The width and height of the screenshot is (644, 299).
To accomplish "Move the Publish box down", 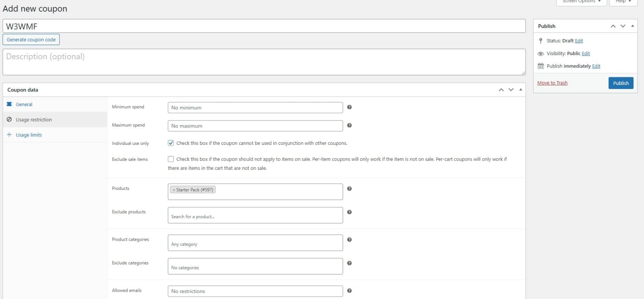I will point(623,26).
